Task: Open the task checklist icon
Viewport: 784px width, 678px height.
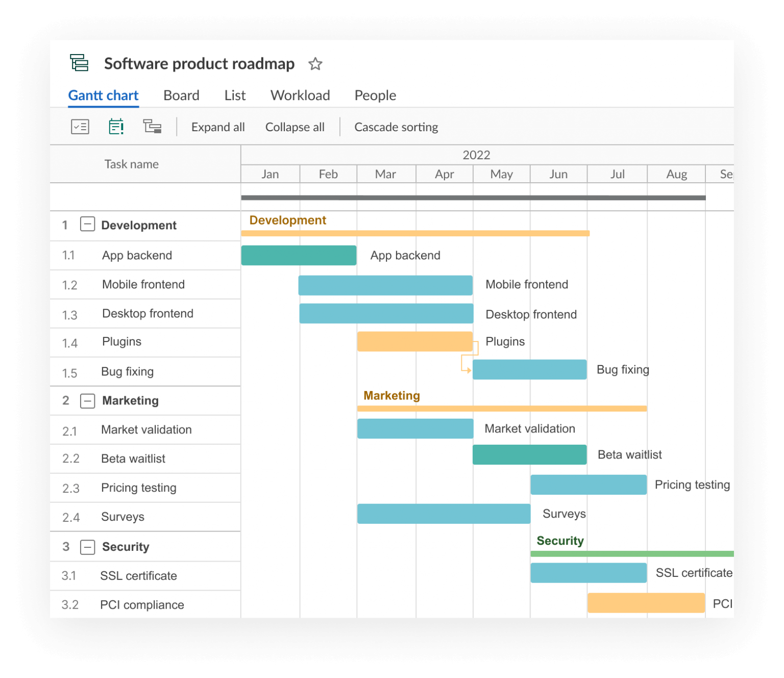Action: click(80, 126)
